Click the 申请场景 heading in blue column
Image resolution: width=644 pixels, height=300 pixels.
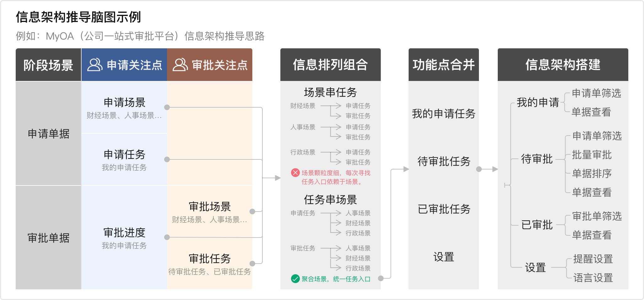[125, 102]
